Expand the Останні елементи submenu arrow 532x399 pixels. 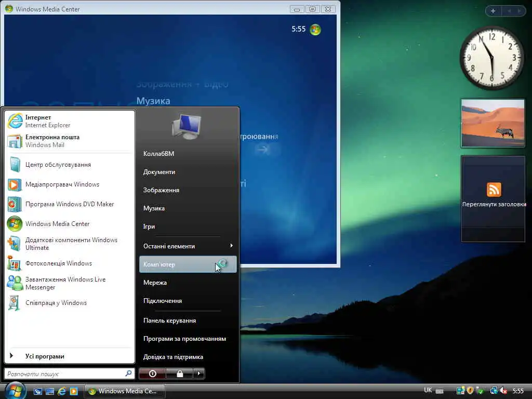(231, 246)
